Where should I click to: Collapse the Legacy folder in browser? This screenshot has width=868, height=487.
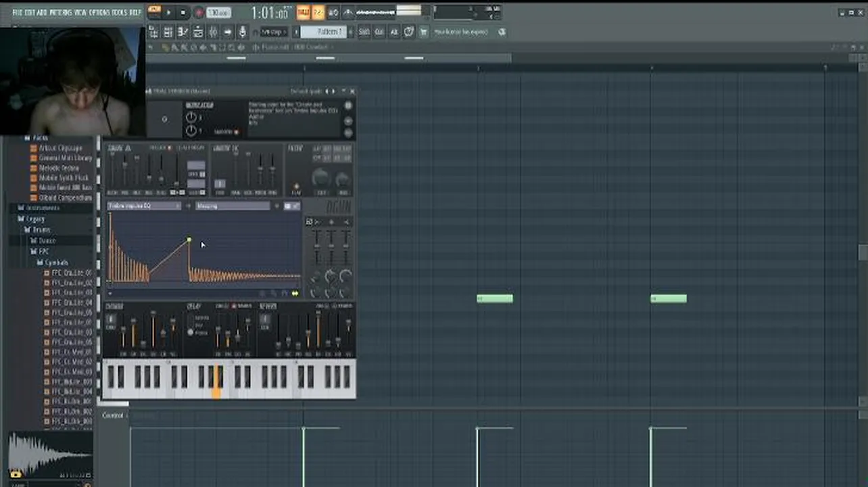tap(35, 218)
